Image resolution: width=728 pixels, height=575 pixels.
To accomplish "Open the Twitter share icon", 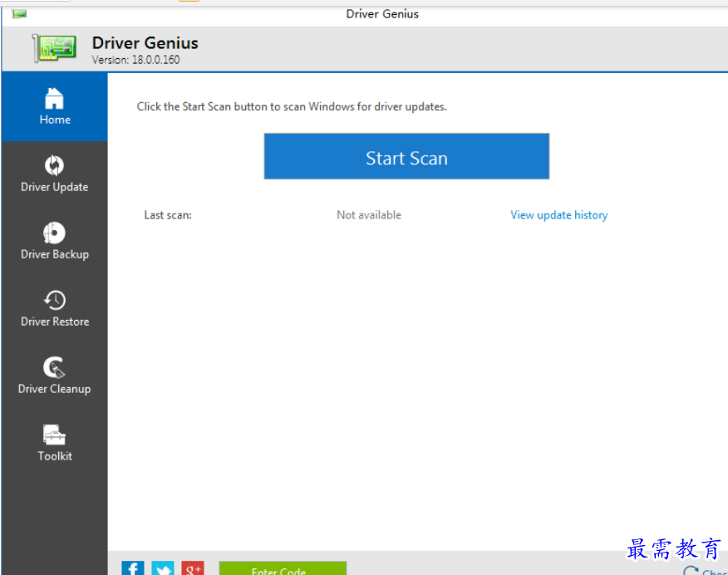I will (163, 568).
